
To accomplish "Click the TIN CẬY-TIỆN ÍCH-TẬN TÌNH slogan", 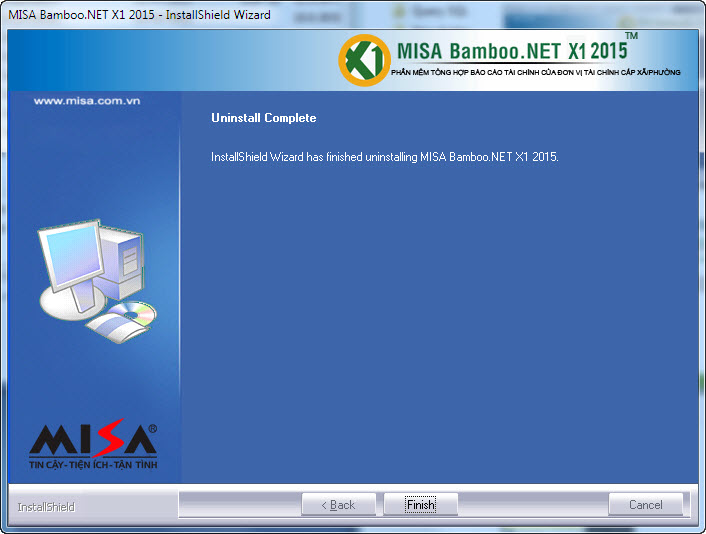I will pyautogui.click(x=93, y=464).
